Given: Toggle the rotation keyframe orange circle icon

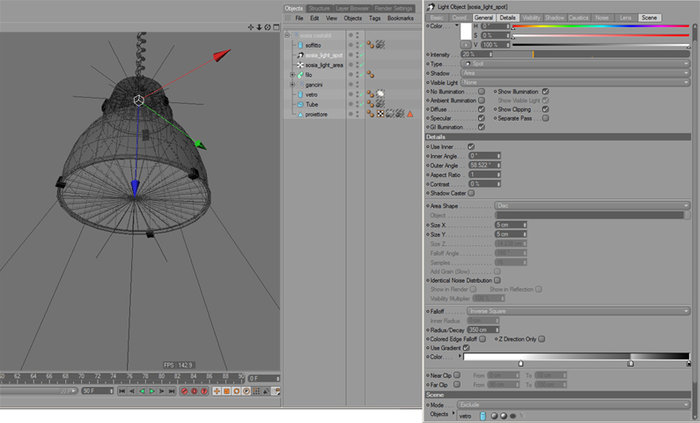Looking at the screenshot, I should pyautogui.click(x=237, y=391).
